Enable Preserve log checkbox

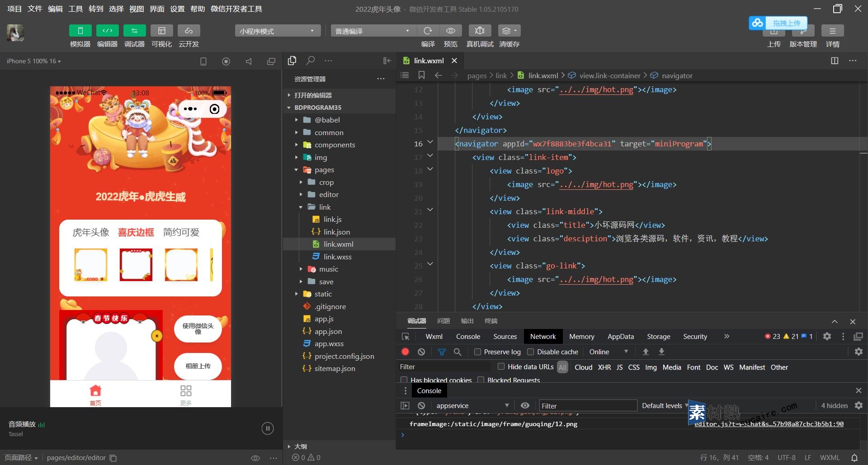click(477, 352)
